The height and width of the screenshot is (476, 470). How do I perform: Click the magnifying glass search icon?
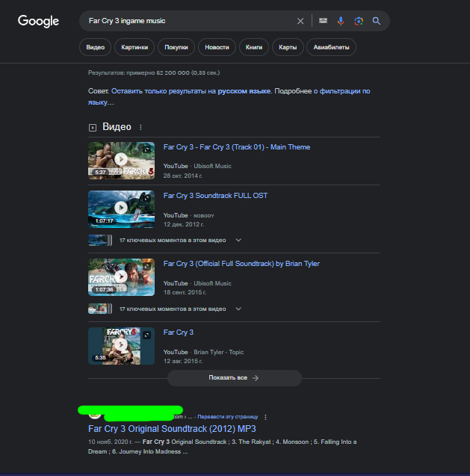pos(377,21)
